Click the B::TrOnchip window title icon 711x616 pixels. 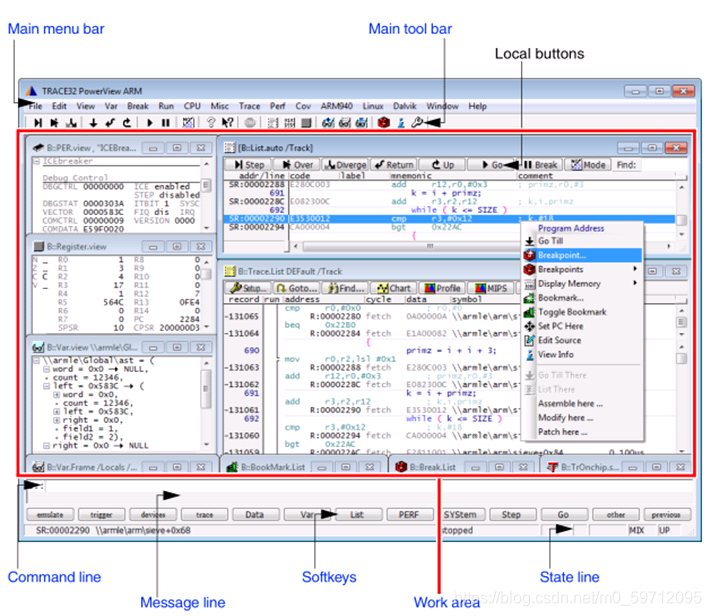(552, 467)
